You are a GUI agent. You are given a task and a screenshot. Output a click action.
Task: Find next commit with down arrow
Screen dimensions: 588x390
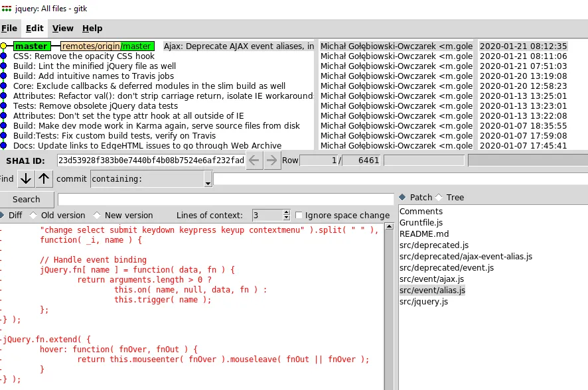click(x=26, y=178)
